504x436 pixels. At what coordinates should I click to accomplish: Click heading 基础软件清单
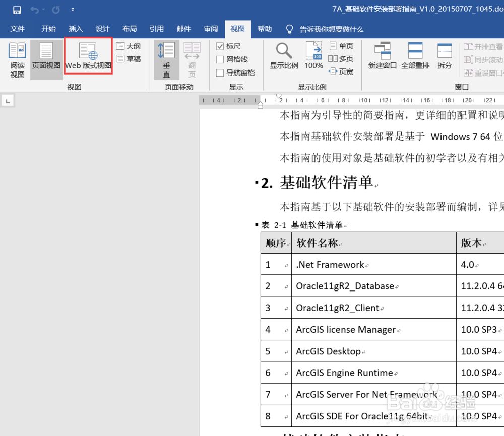coord(327,183)
